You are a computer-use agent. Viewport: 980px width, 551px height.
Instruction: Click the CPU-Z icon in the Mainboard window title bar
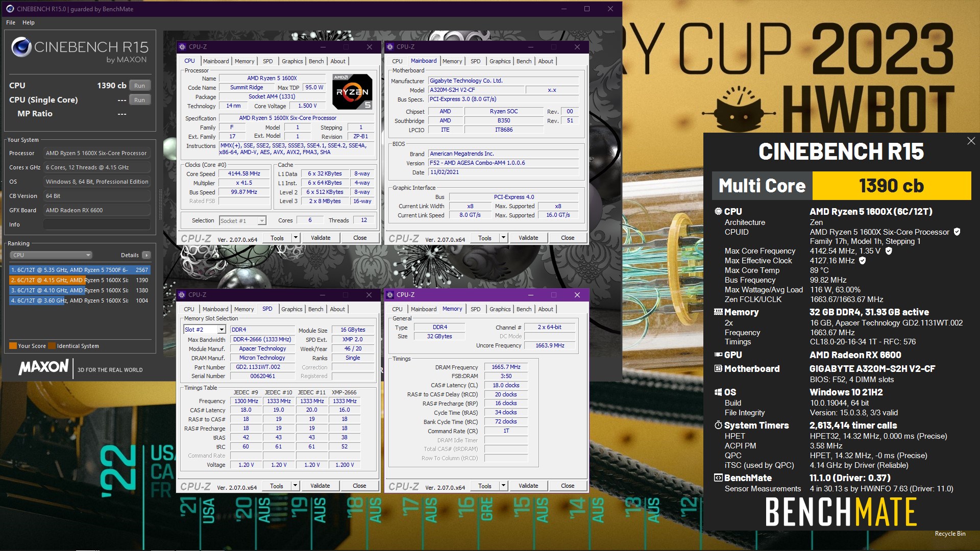coord(390,47)
